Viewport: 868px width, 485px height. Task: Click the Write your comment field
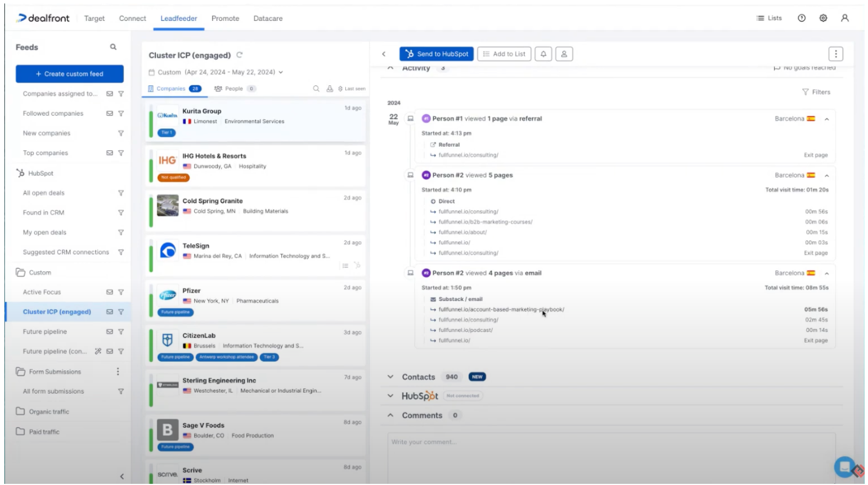click(x=611, y=457)
